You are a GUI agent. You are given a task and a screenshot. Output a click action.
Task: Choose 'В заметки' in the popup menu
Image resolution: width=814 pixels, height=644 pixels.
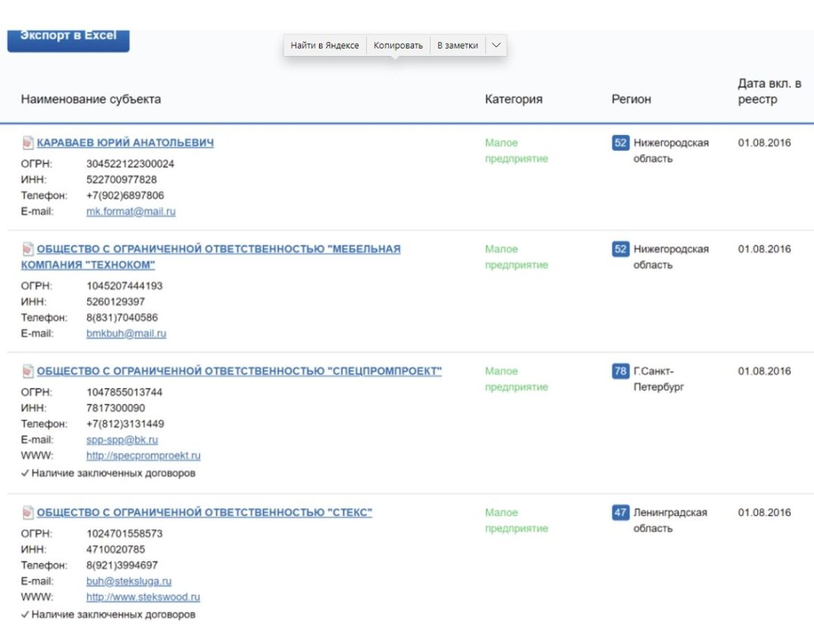pyautogui.click(x=458, y=45)
